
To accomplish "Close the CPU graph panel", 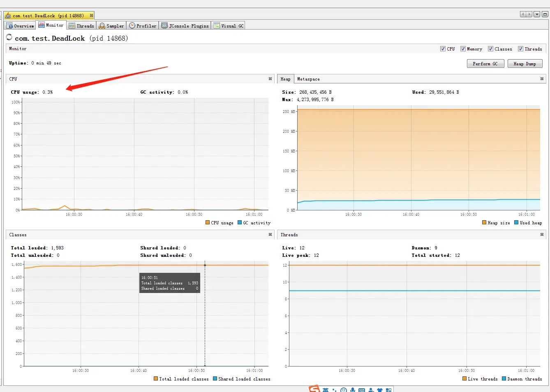I will (270, 79).
